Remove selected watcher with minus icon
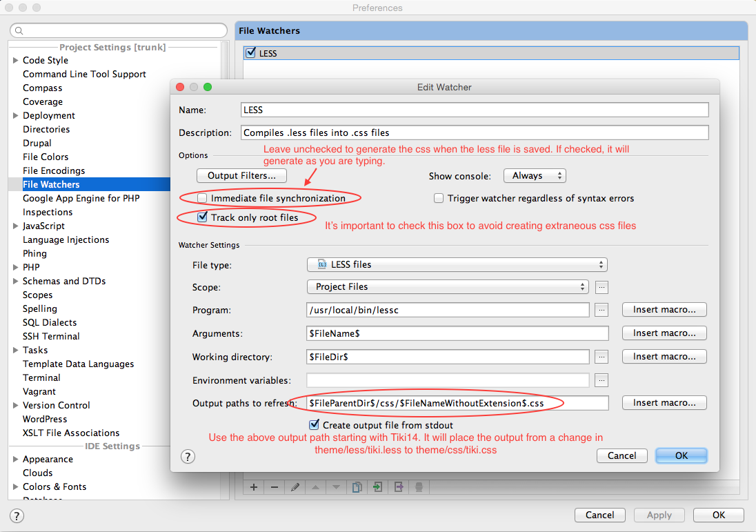This screenshot has height=532, width=756. tap(275, 487)
